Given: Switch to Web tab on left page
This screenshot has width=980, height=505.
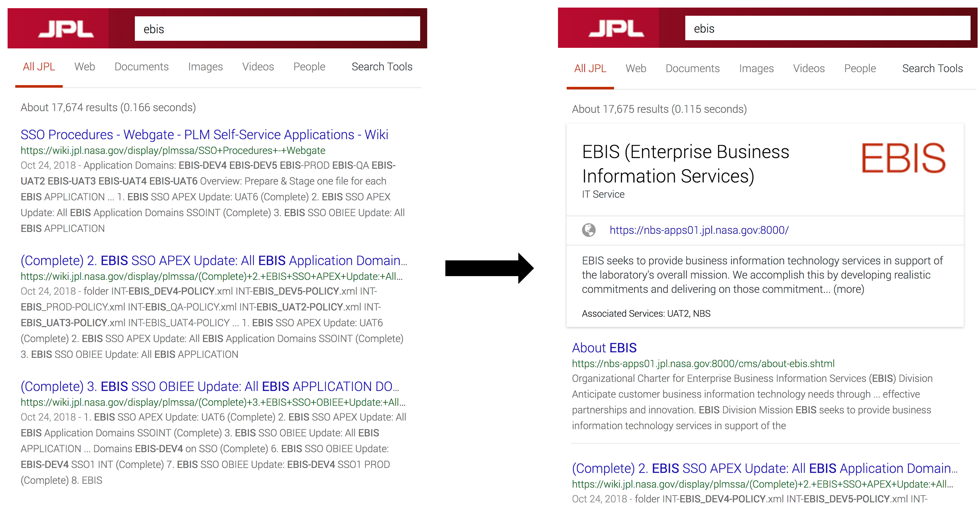Looking at the screenshot, I should tap(84, 66).
